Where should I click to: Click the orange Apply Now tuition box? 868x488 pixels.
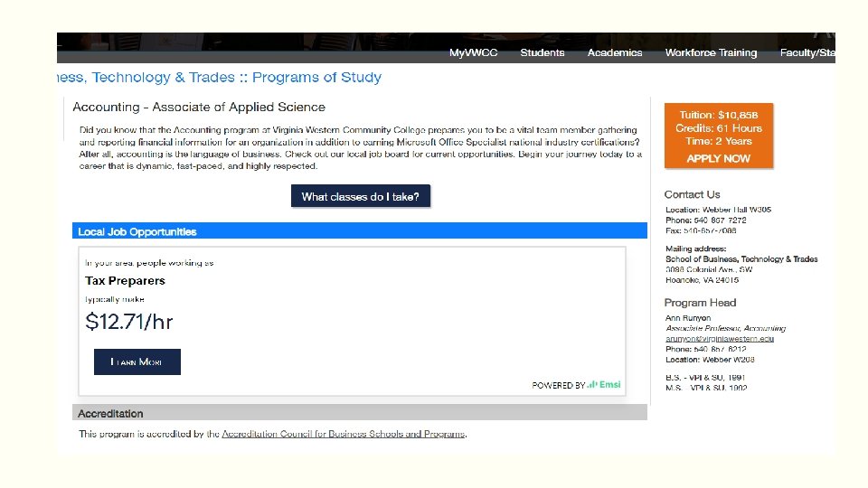coord(719,136)
